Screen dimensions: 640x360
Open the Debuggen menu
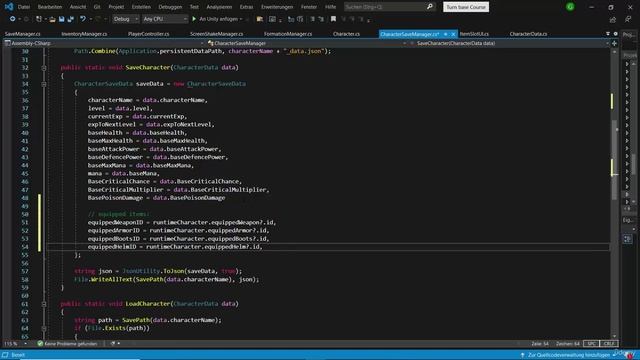(x=170, y=7)
